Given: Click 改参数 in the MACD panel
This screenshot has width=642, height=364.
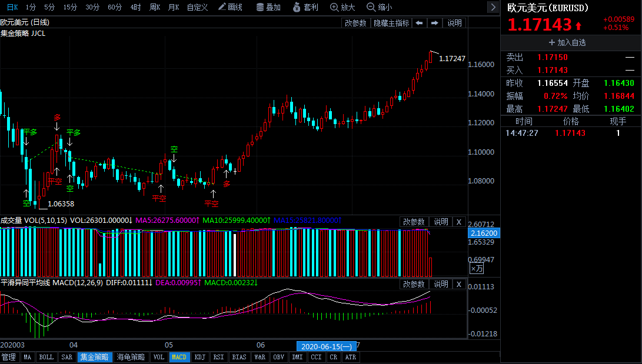Looking at the screenshot, I should 414,284.
